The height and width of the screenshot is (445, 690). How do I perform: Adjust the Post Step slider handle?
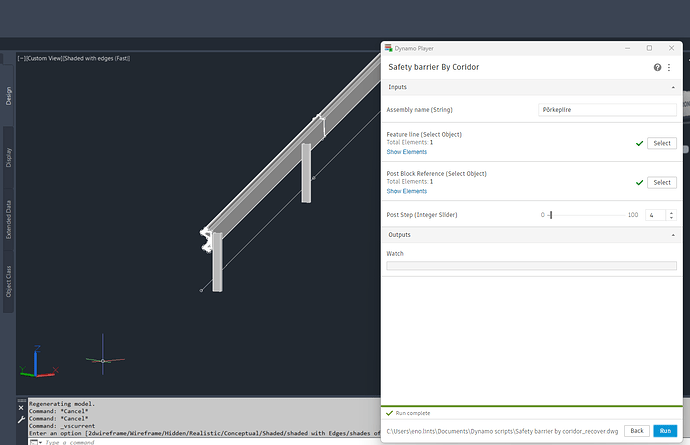click(551, 215)
